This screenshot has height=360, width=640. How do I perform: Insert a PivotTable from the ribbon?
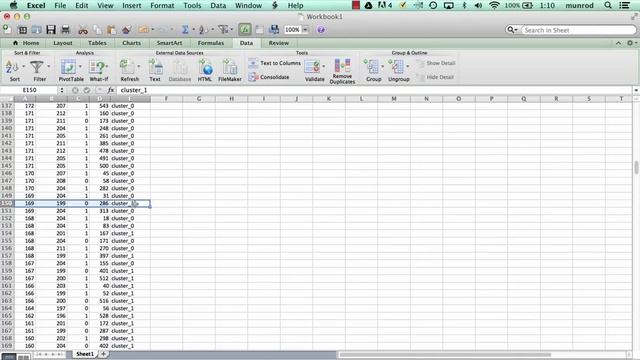[68, 67]
